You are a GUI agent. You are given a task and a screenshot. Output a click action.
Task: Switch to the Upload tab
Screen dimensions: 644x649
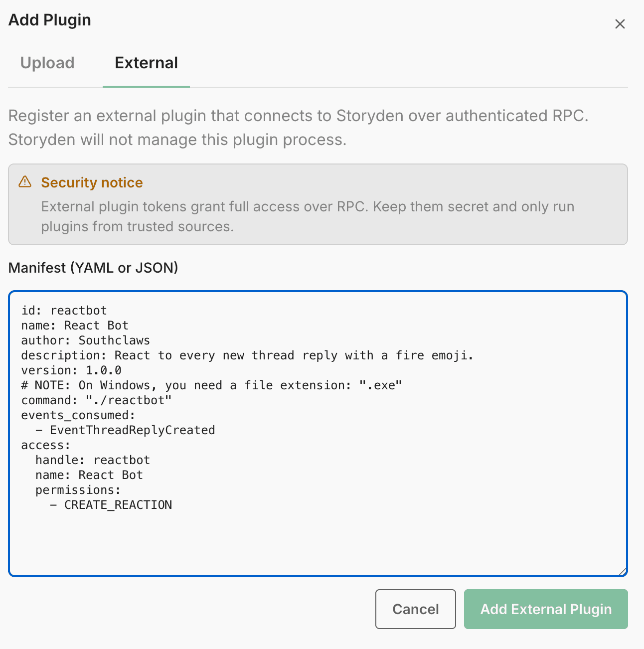47,63
